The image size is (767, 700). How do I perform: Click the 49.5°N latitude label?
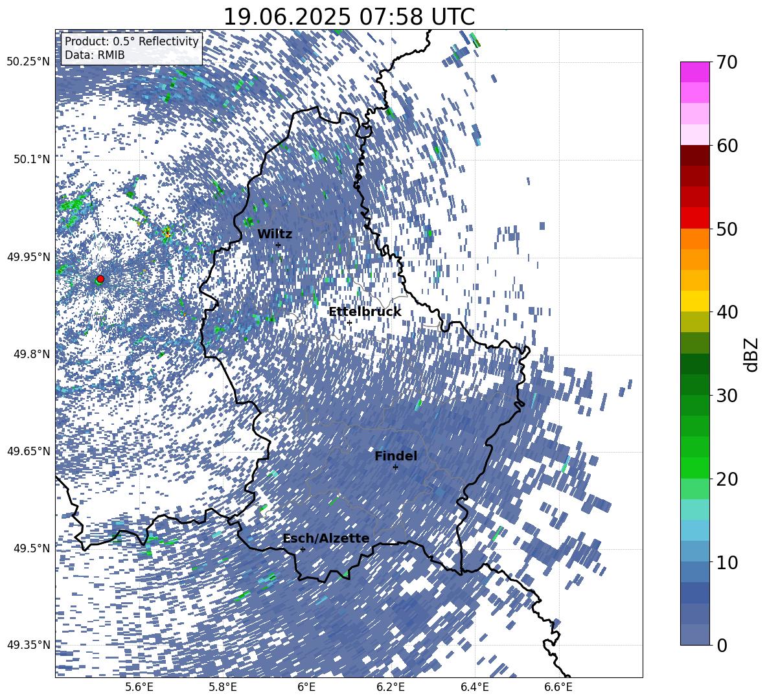point(32,548)
